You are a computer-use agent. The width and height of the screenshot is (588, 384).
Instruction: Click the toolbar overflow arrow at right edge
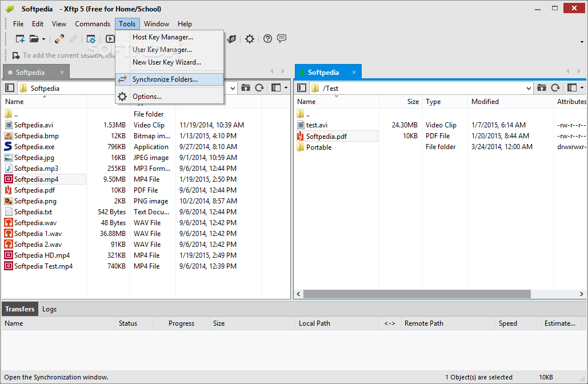[x=582, y=42]
